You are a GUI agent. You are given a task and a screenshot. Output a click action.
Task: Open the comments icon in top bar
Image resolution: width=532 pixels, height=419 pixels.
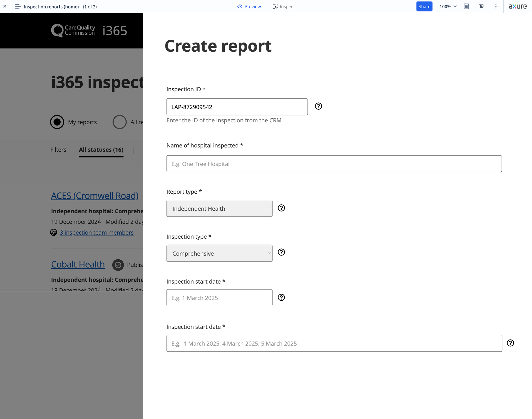(x=481, y=6)
